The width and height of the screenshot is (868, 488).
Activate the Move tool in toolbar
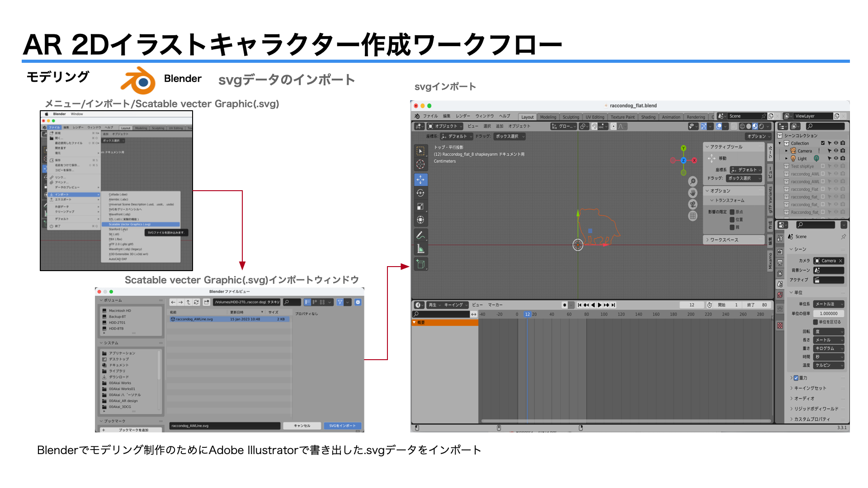420,179
